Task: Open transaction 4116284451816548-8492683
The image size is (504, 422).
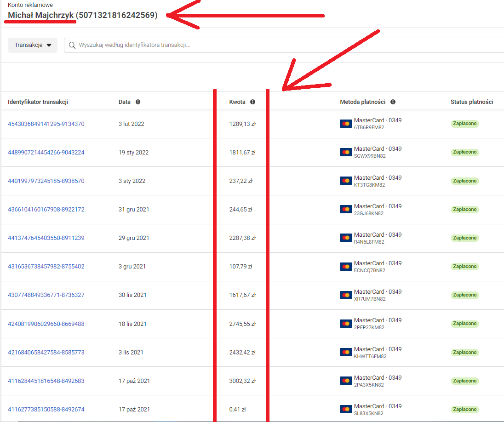Action: [x=46, y=381]
